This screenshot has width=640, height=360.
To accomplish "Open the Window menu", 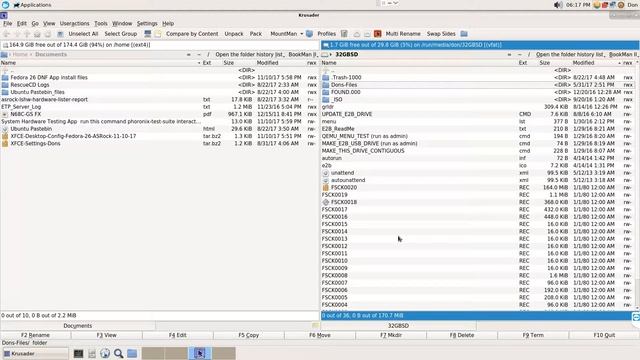I will coord(122,24).
